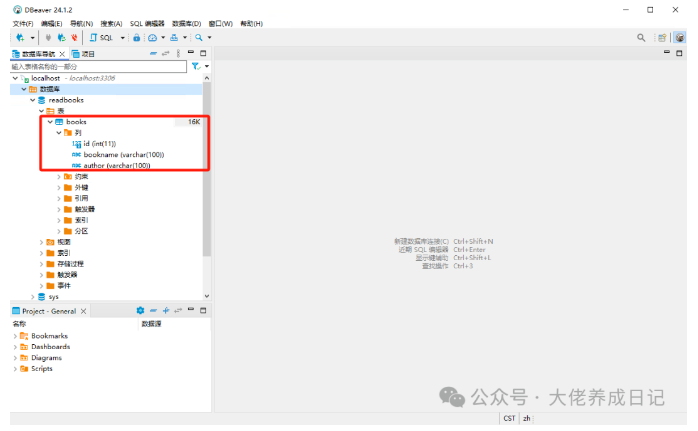Open the dropdown next to the funnel filter
Viewport: 698px width, 431px height.
point(207,66)
